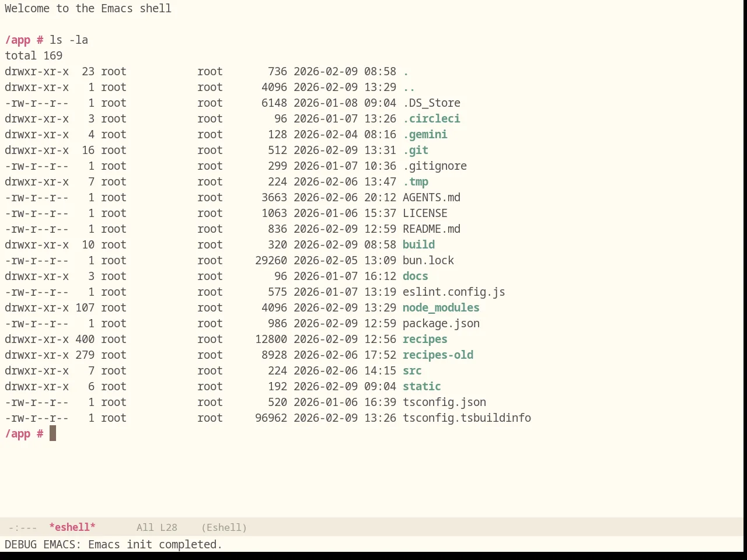
Task: Click the .gitignore file name
Action: pos(435,166)
